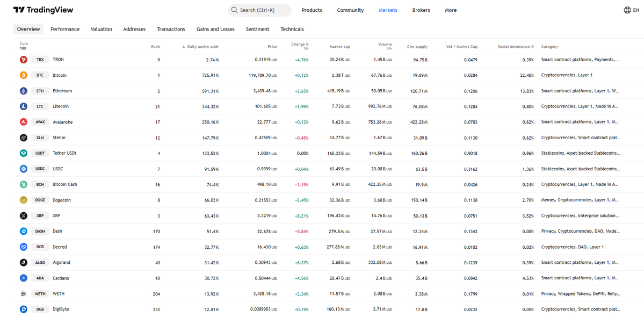Open the Products menu
This screenshot has width=644, height=317.
pyautogui.click(x=312, y=10)
